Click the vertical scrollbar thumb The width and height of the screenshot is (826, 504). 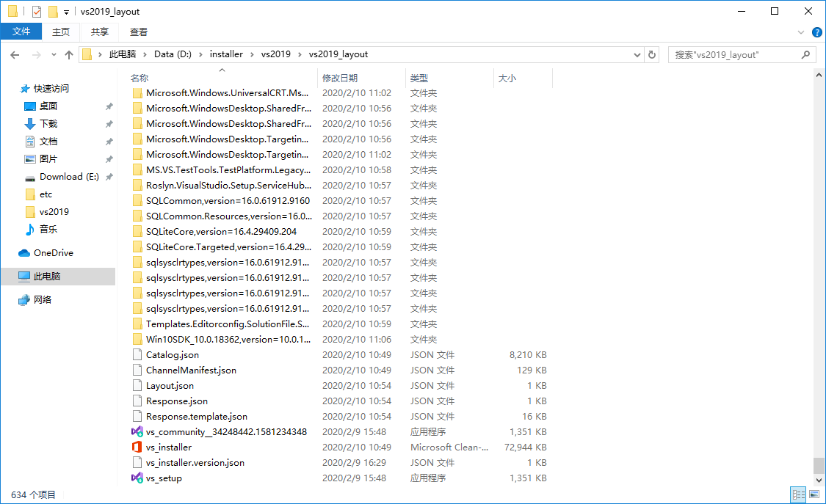[819, 466]
